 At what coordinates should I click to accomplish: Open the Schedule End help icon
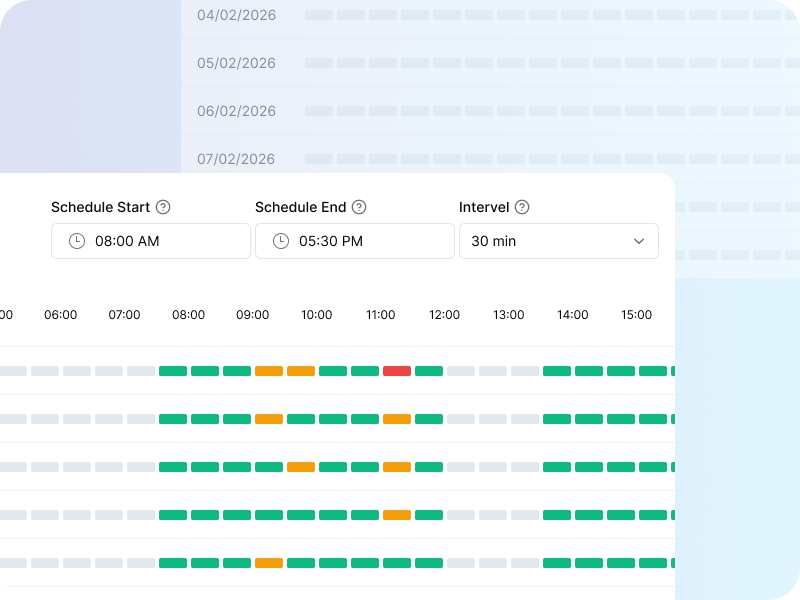point(360,207)
